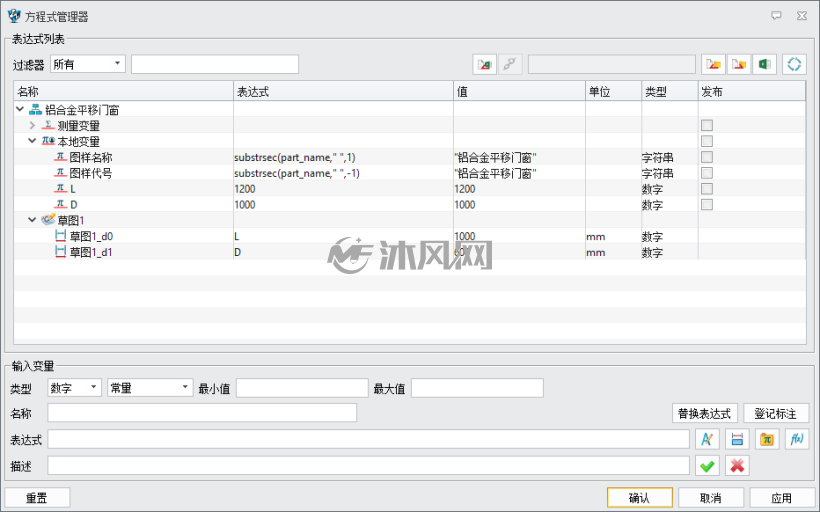Click the sketch icon next to 草图1
Viewport: 820px width, 512px height.
(x=48, y=220)
